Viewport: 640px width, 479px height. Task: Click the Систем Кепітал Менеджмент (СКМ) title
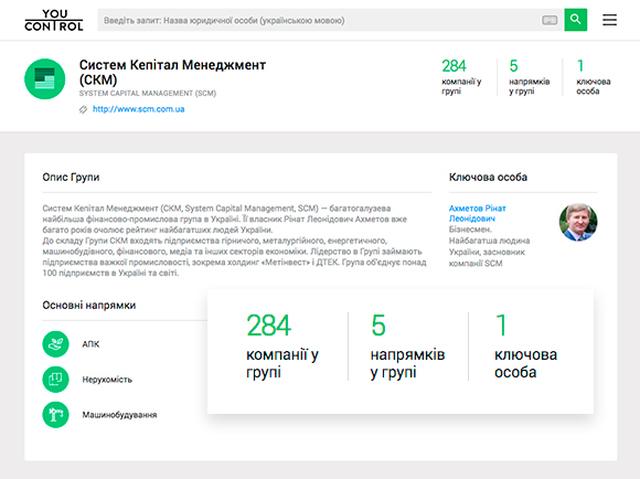[172, 72]
